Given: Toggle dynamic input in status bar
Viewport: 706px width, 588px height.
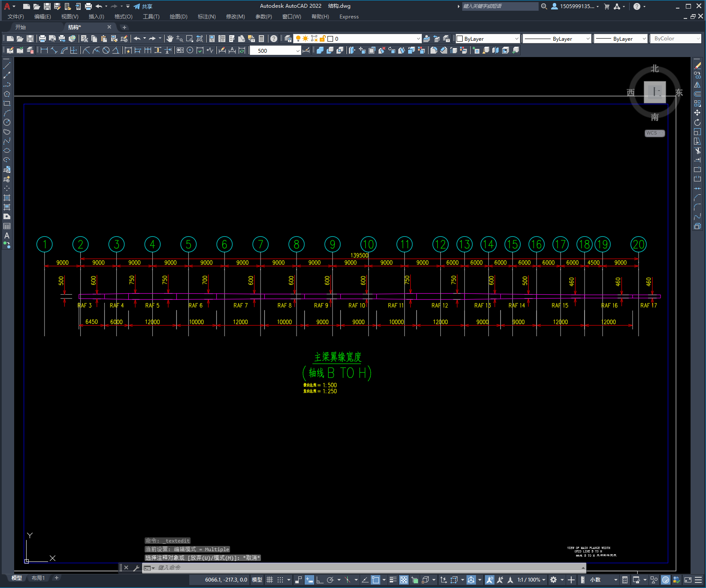Looking at the screenshot, I should tap(309, 580).
